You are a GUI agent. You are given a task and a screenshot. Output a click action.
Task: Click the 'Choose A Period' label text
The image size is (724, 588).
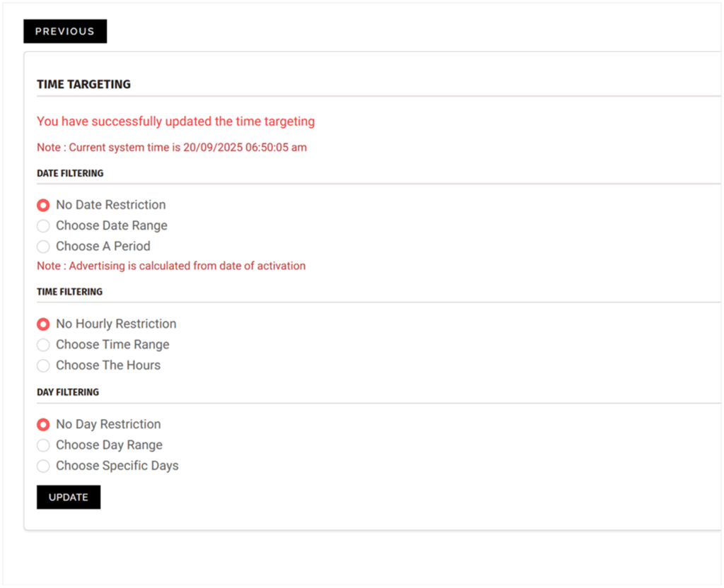pos(103,247)
